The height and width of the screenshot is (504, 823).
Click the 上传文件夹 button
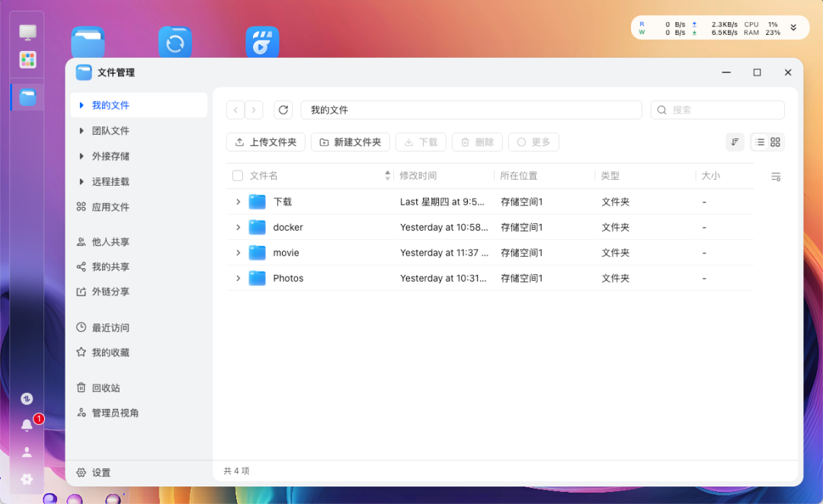point(265,142)
